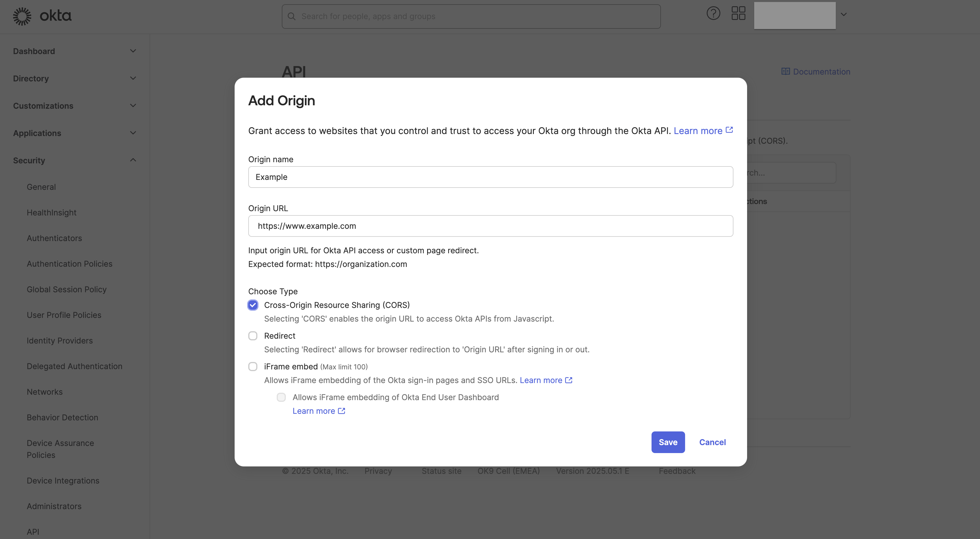This screenshot has height=539, width=980.
Task: Click external link icon under End User Dashboard
Action: [x=342, y=411]
